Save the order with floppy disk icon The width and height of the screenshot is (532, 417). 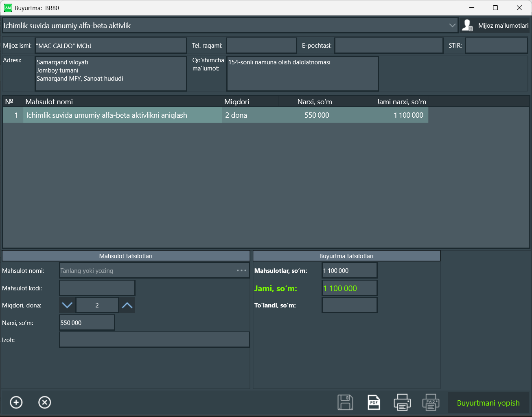tap(345, 402)
